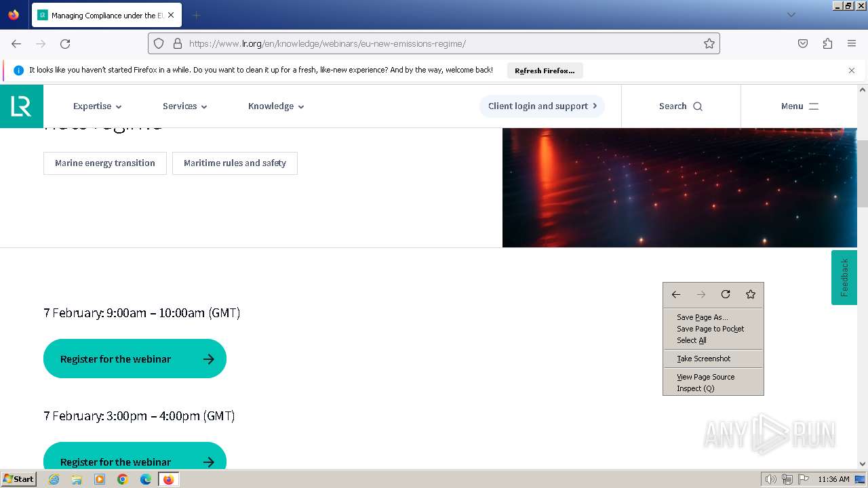The height and width of the screenshot is (488, 868).
Task: Expand the Services navigation dropdown
Action: 185,106
